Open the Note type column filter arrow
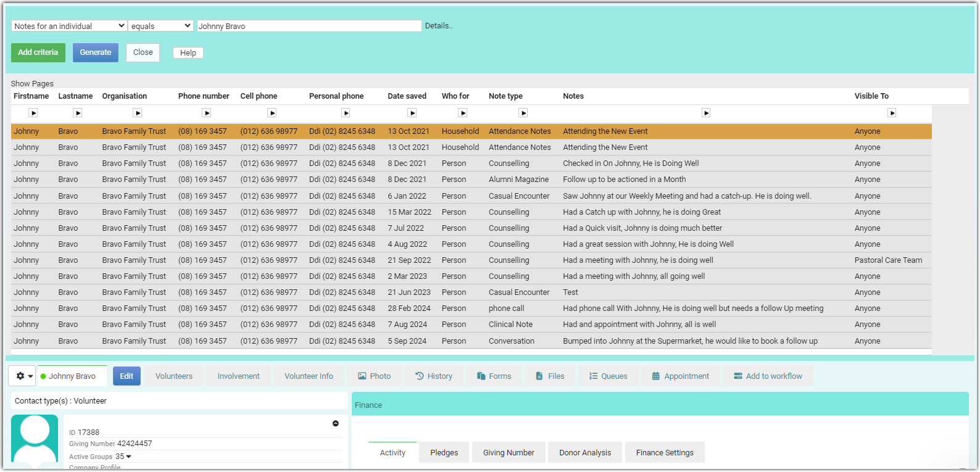 coord(523,113)
